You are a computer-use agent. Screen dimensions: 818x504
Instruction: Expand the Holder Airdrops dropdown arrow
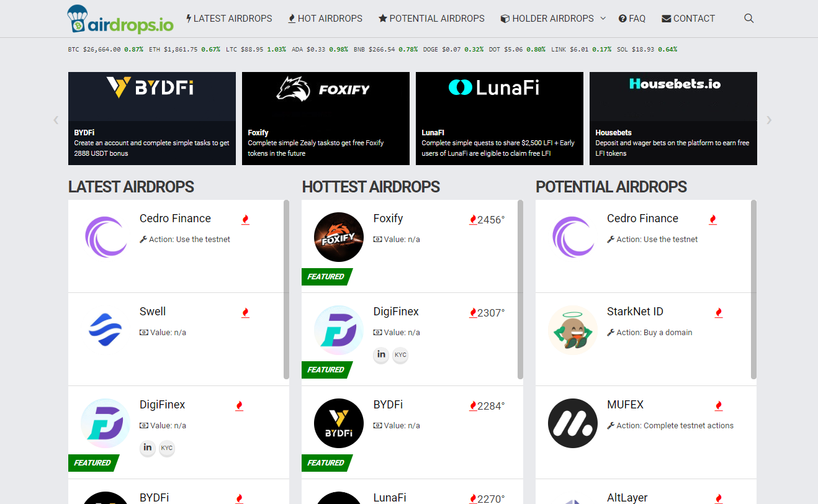tap(603, 19)
